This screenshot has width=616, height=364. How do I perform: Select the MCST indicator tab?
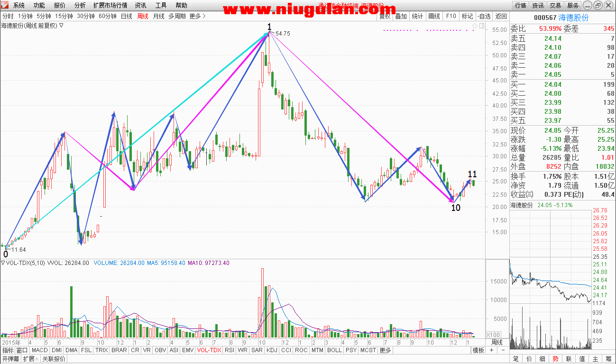368,350
